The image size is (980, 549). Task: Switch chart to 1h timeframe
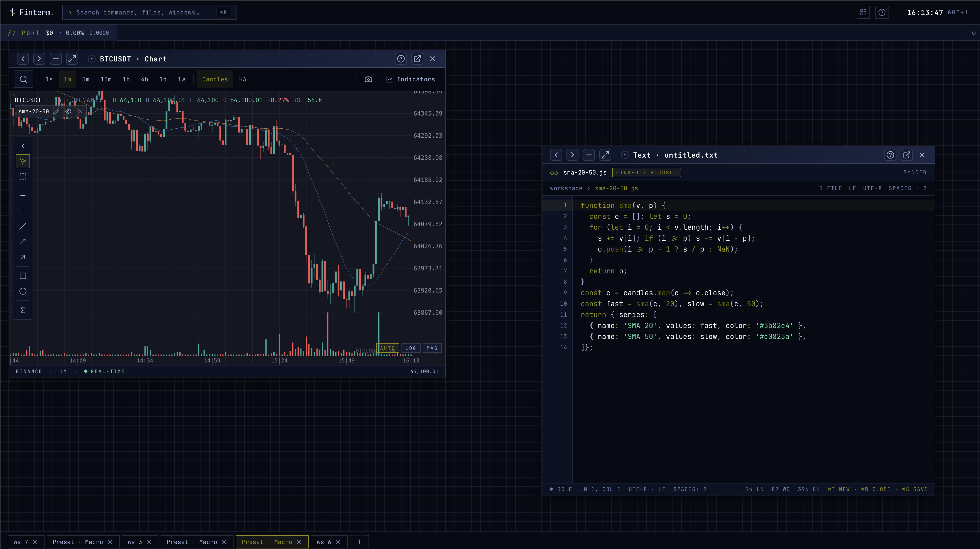126,79
